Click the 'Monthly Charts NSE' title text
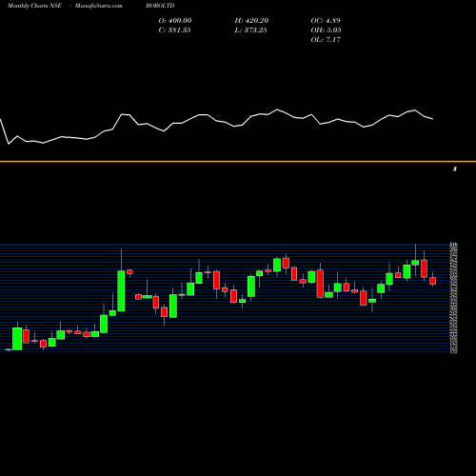Image resolution: width=476 pixels, height=476 pixels. pyautogui.click(x=34, y=6)
